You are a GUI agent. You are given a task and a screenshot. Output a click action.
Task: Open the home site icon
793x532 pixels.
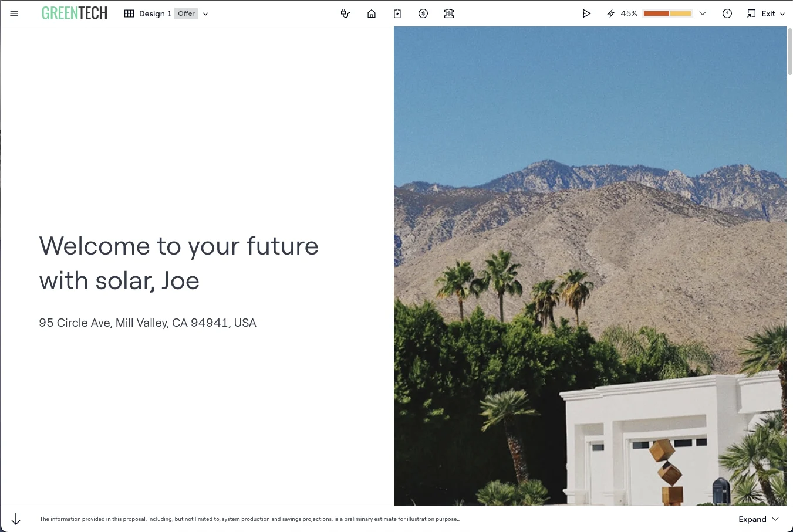tap(372, 13)
